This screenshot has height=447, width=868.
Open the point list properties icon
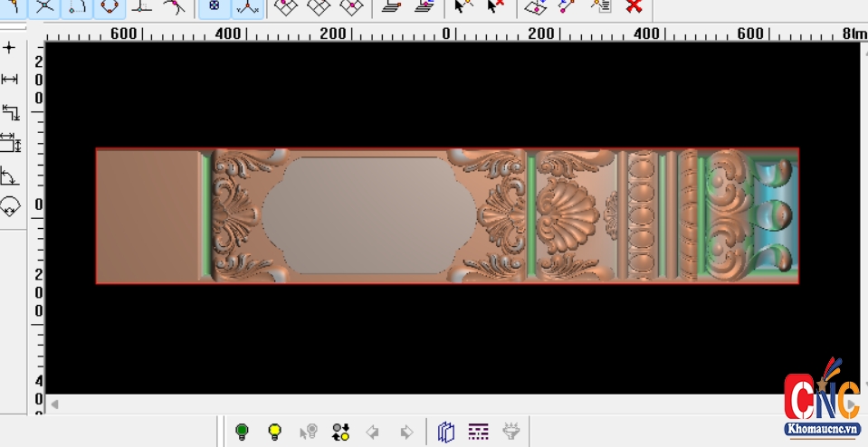coord(601,6)
